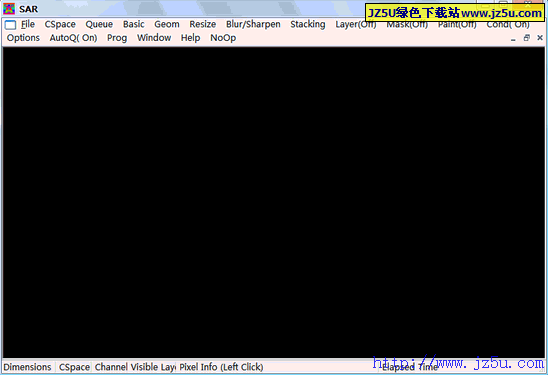Open the Geom menu
Screen dimensions: 548x375
(167, 24)
